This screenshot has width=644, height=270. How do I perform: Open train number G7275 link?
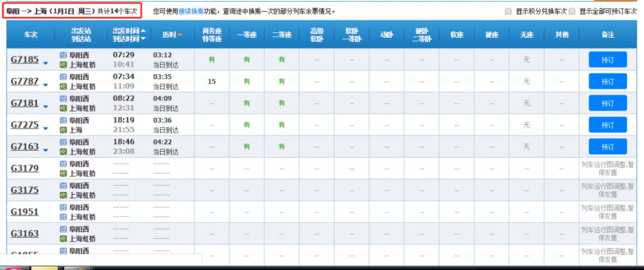[24, 125]
